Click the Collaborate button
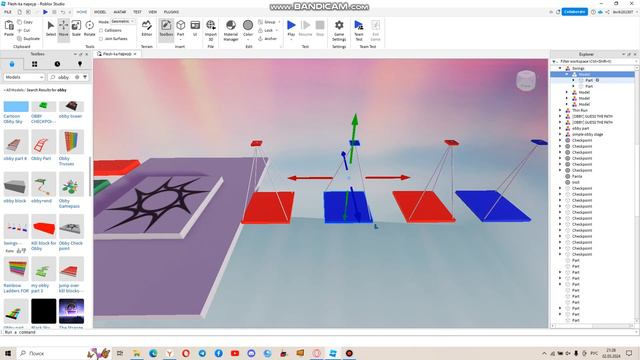 pyautogui.click(x=575, y=12)
